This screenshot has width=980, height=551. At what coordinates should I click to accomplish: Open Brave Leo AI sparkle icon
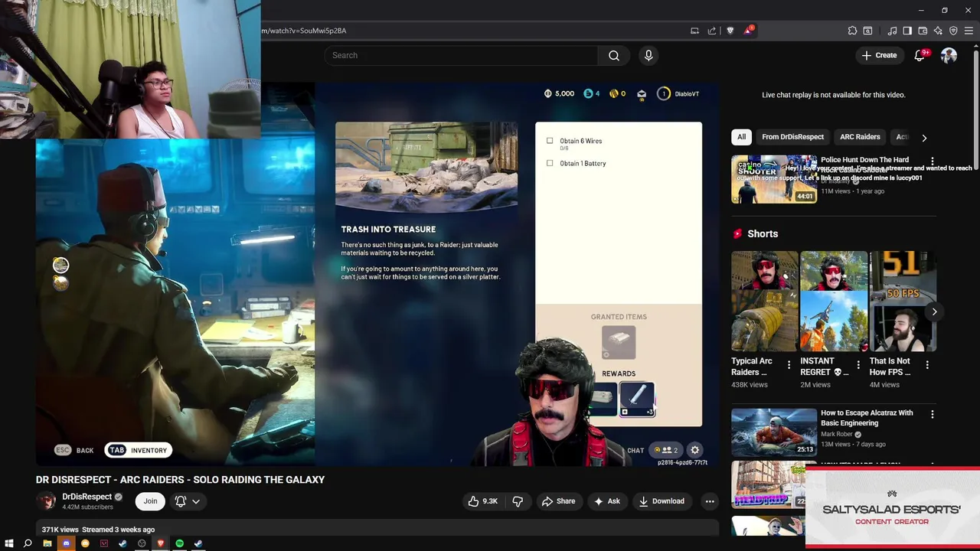[938, 31]
